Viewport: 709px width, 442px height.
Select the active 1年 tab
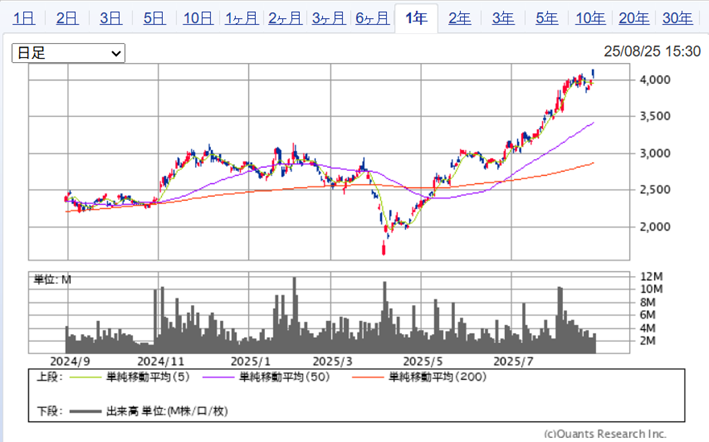[x=416, y=18]
